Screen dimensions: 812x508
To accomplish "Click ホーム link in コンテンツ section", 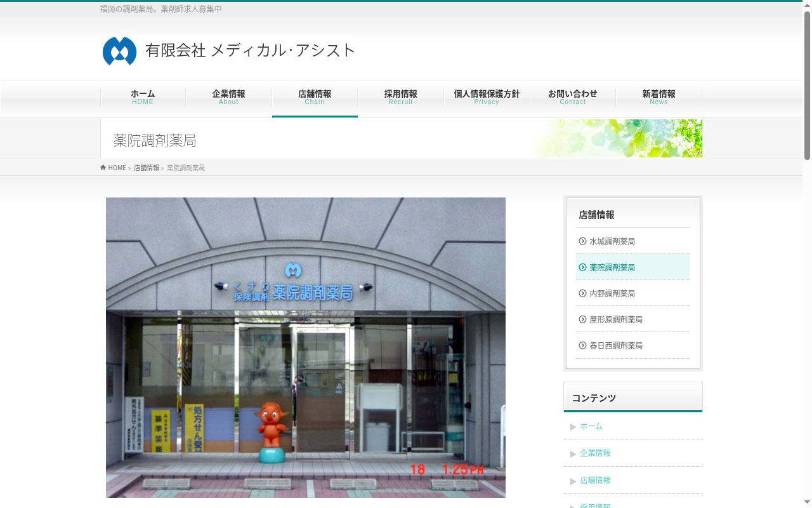I will click(591, 426).
